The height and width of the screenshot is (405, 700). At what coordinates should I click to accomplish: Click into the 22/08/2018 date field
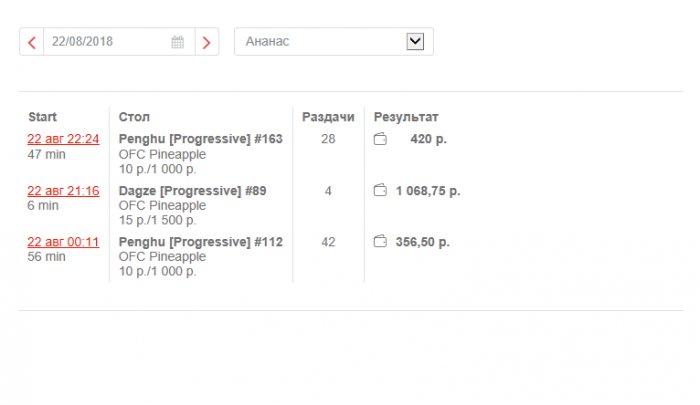point(105,42)
